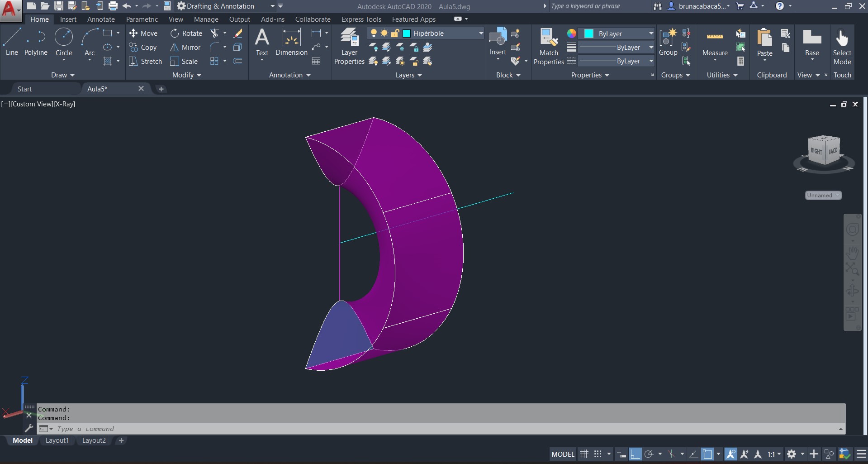
Task: Open the Express Tools tab
Action: 361,19
